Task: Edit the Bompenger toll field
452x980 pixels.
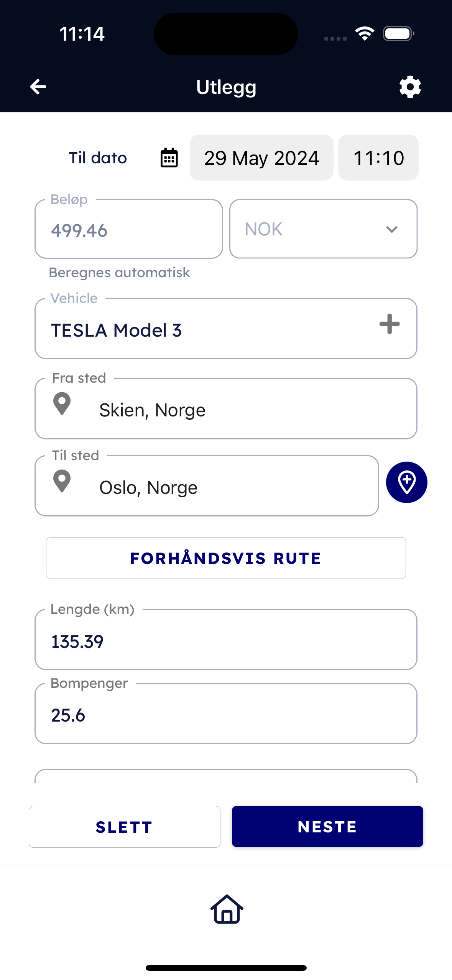Action: (225, 715)
